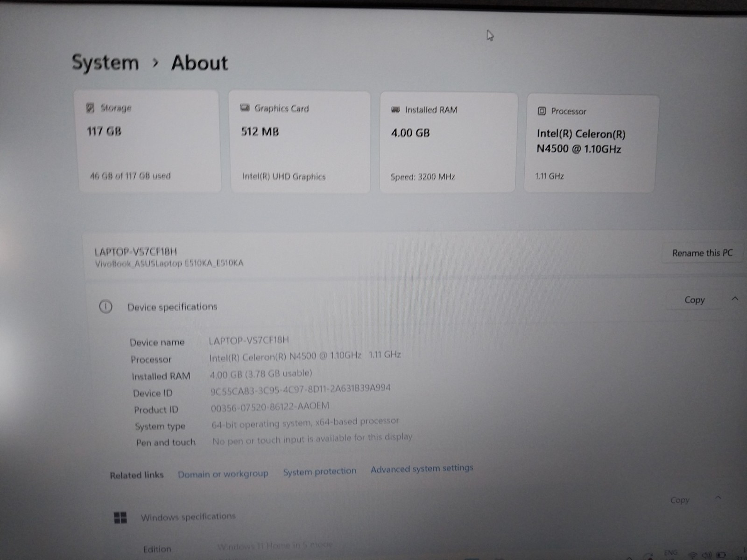This screenshot has height=560, width=747.
Task: Click the ENG language indicator
Action: coord(670,553)
